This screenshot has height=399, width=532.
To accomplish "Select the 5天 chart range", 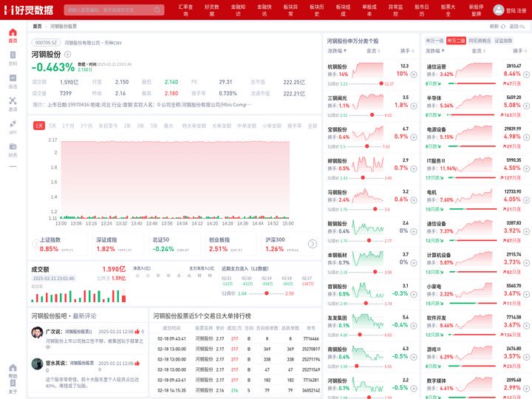I will (52, 126).
